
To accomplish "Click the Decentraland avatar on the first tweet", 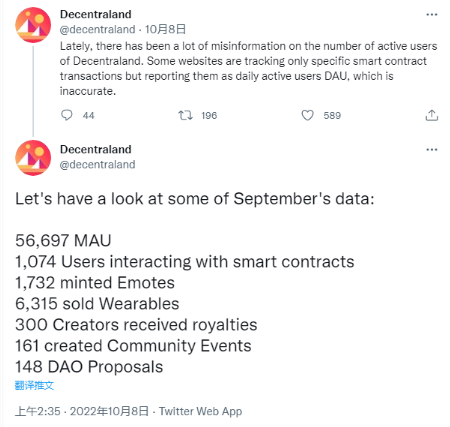I will pyautogui.click(x=33, y=25).
